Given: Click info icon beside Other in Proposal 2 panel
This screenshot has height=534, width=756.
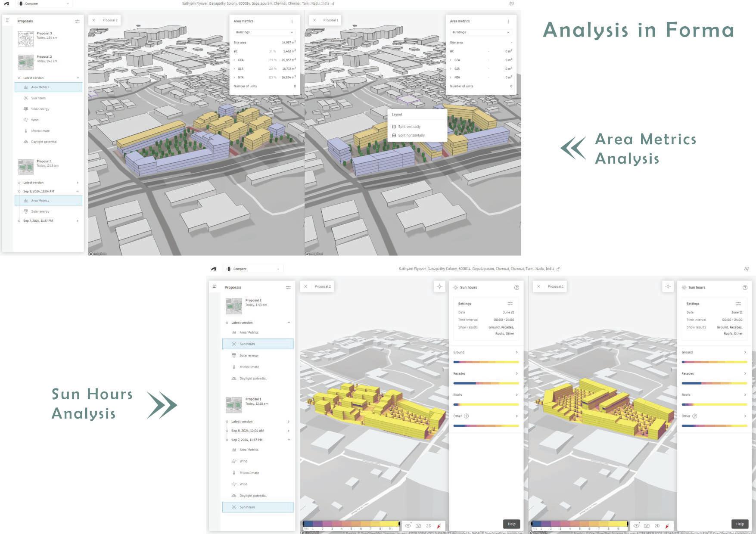Looking at the screenshot, I should pos(466,416).
